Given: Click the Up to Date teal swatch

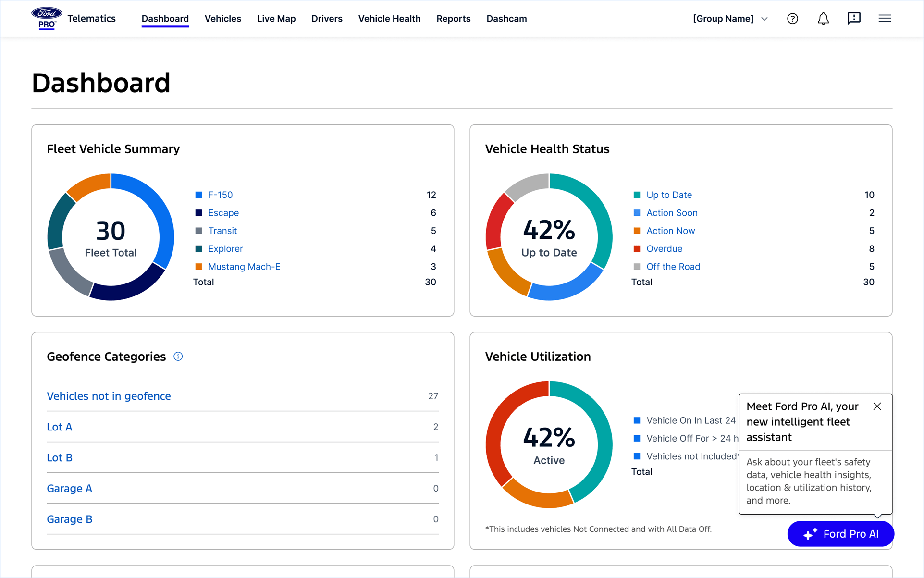Looking at the screenshot, I should [x=637, y=195].
